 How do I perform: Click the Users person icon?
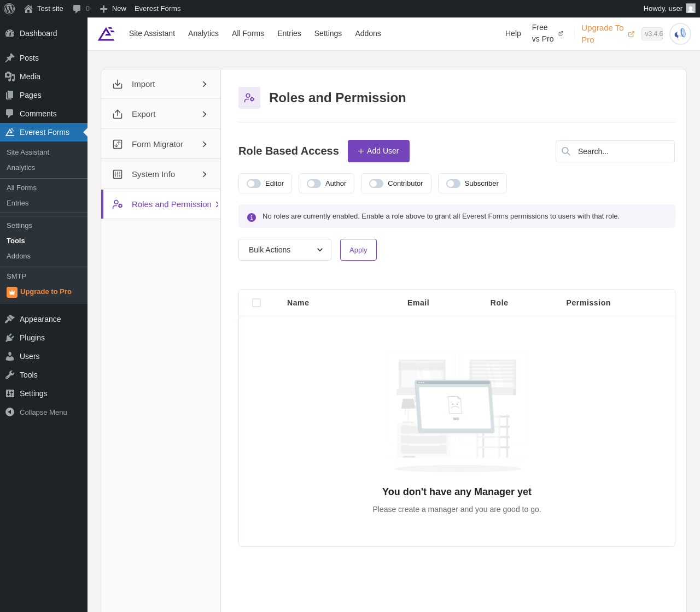10,356
